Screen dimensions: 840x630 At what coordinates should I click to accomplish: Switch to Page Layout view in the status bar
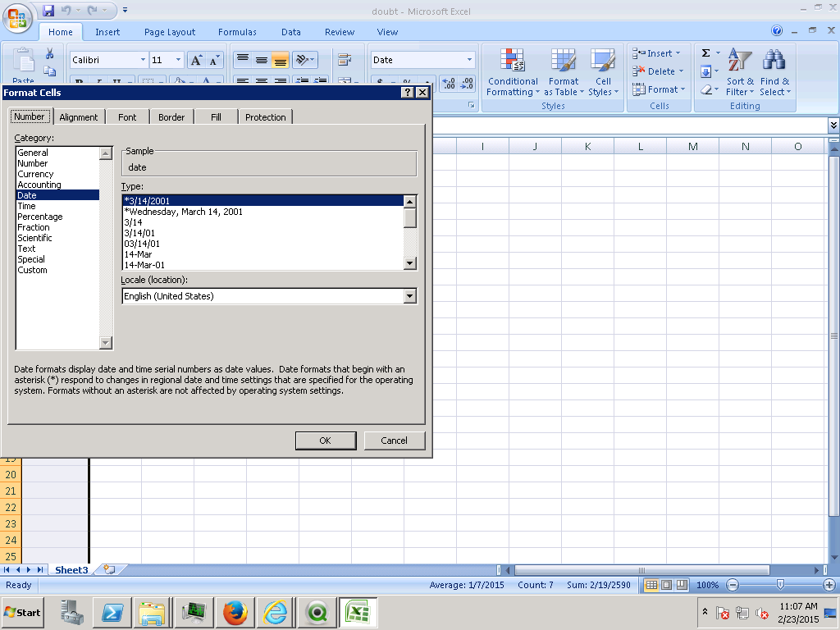[x=666, y=585]
